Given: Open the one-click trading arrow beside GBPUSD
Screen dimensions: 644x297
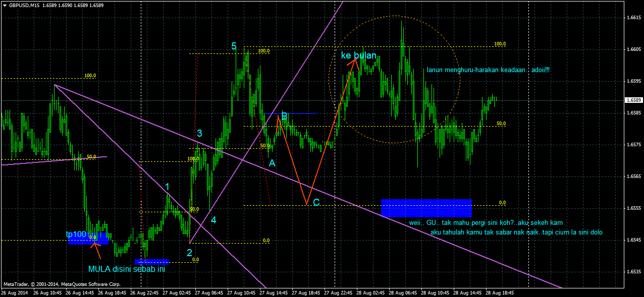Looking at the screenshot, I should (5, 6).
